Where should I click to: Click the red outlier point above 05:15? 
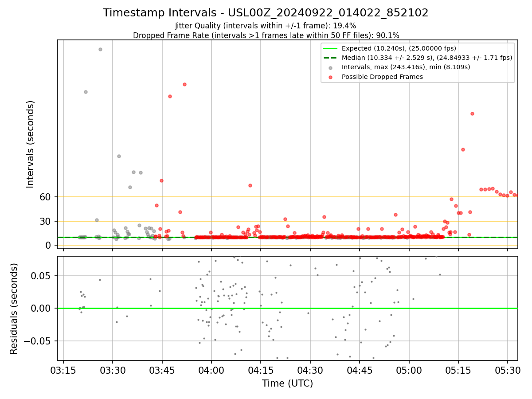pos(472,113)
